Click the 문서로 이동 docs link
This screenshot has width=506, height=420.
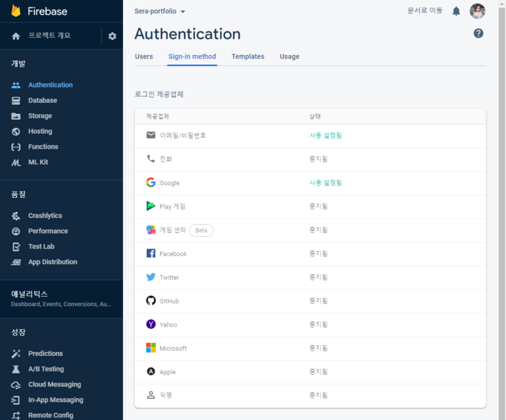point(425,10)
